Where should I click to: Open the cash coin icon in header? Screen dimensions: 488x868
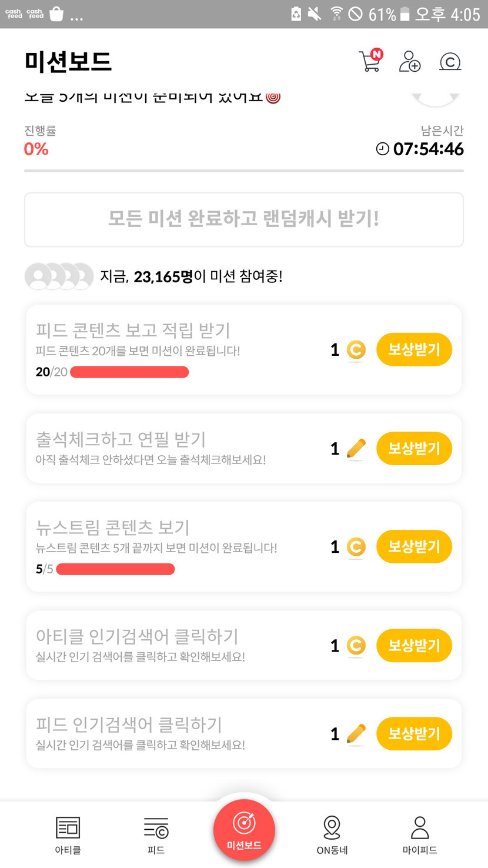tap(450, 61)
